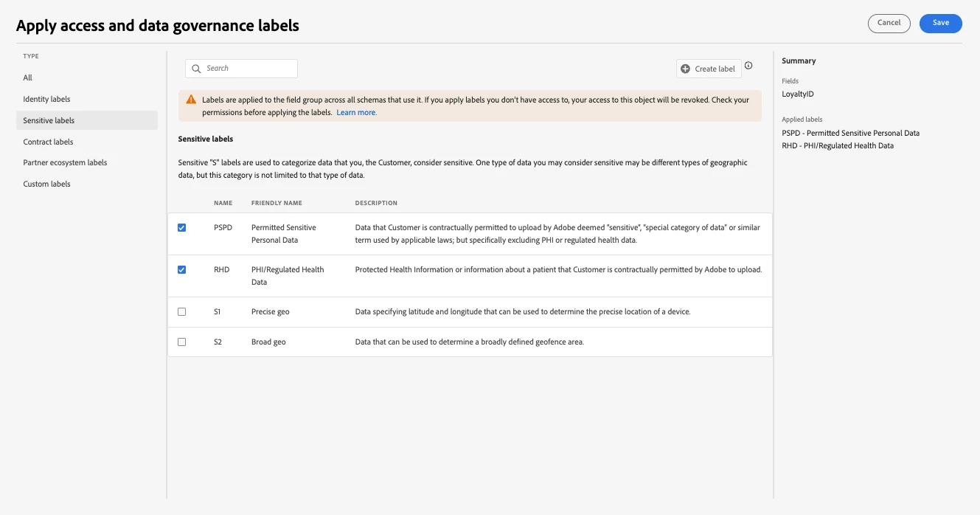This screenshot has height=515, width=980.
Task: Show All label types
Action: pyautogui.click(x=28, y=77)
